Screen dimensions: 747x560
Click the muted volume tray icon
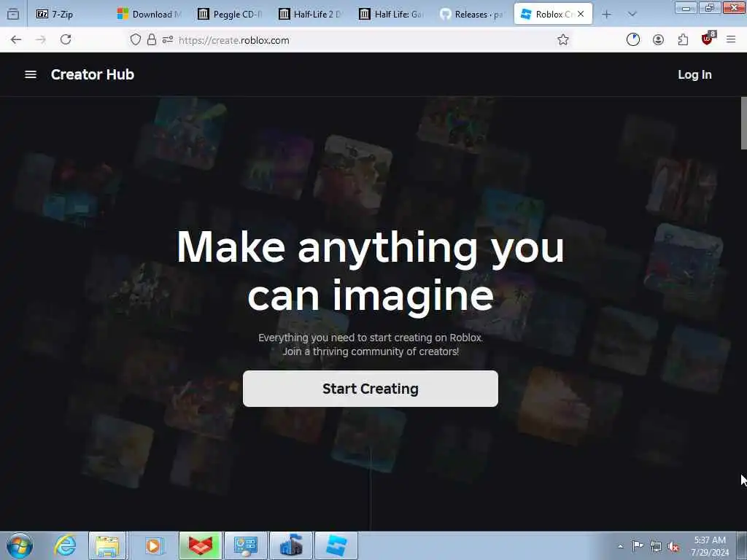coord(673,546)
